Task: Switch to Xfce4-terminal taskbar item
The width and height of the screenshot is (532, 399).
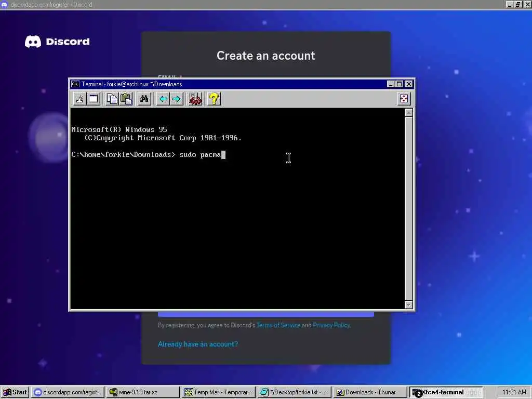Action: tap(445, 392)
